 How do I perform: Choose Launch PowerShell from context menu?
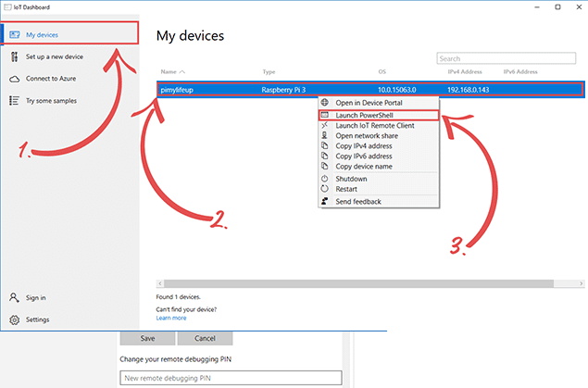(365, 115)
